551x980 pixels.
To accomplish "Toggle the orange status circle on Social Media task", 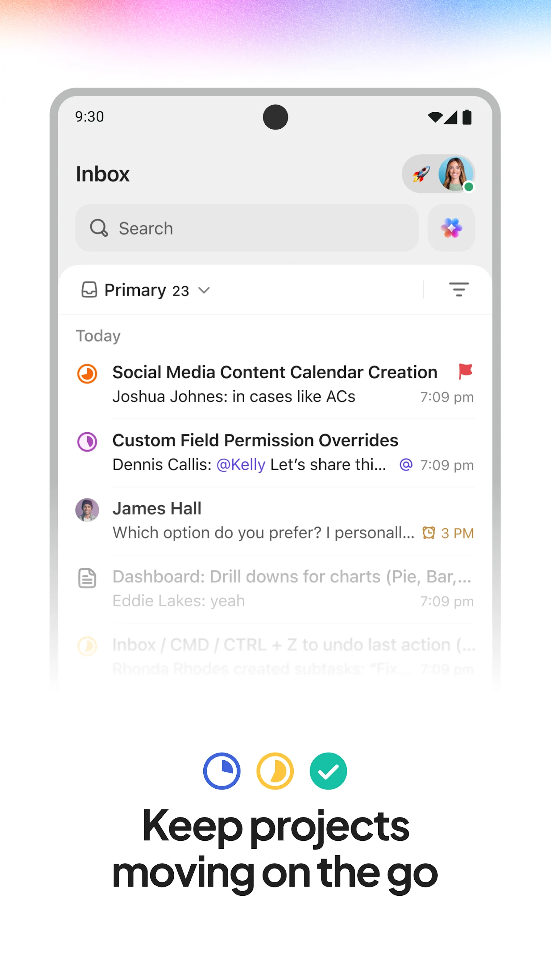I will (87, 374).
